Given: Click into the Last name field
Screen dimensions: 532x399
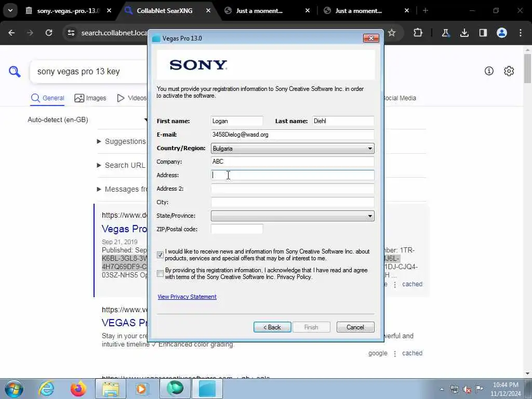Looking at the screenshot, I should click(x=343, y=121).
